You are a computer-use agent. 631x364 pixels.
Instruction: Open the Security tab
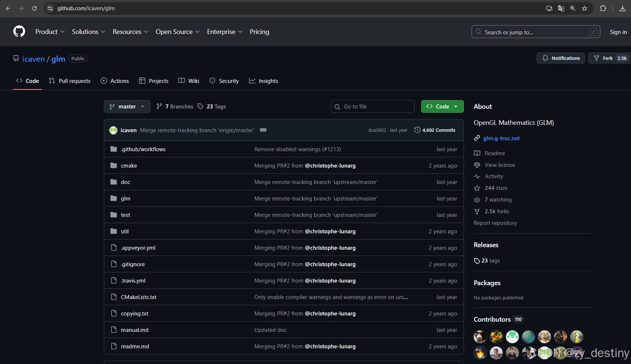[224, 81]
